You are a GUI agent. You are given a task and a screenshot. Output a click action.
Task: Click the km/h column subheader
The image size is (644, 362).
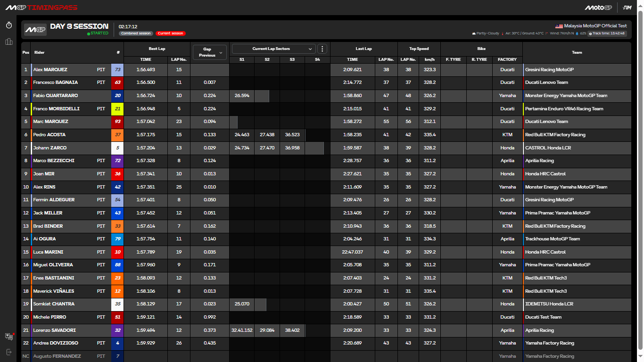click(x=429, y=59)
